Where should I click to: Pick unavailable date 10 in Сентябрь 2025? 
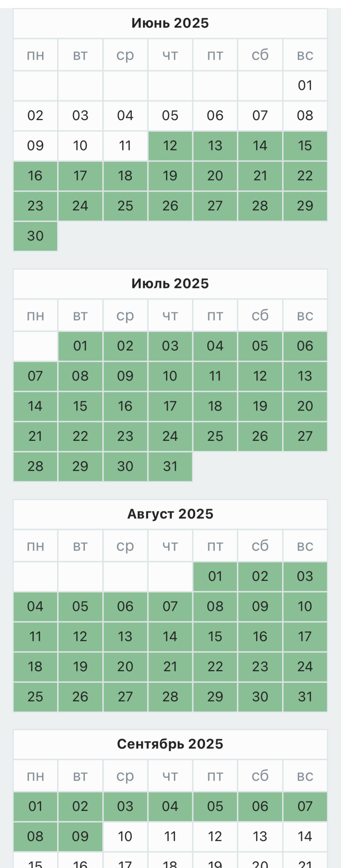[125, 836]
